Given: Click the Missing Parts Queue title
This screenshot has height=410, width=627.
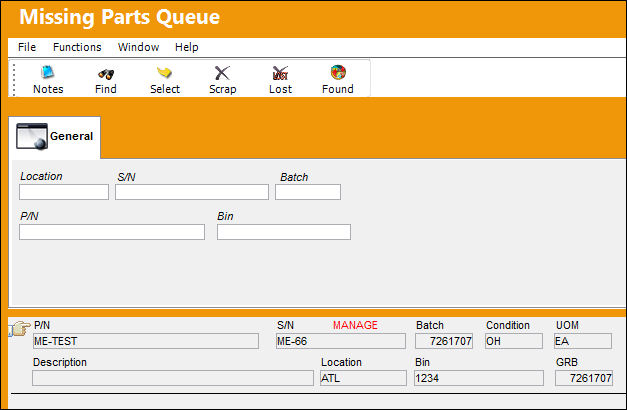Looking at the screenshot, I should click(x=120, y=17).
